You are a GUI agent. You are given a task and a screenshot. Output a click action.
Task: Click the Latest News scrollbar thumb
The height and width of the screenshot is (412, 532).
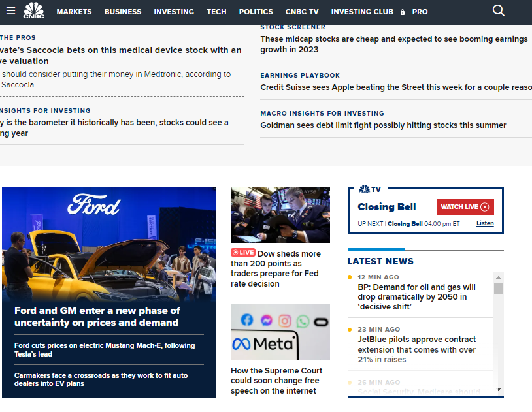[498, 288]
